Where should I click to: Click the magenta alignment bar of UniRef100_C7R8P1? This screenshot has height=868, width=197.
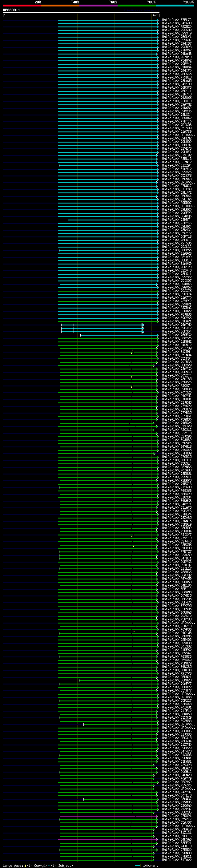(108, 816)
